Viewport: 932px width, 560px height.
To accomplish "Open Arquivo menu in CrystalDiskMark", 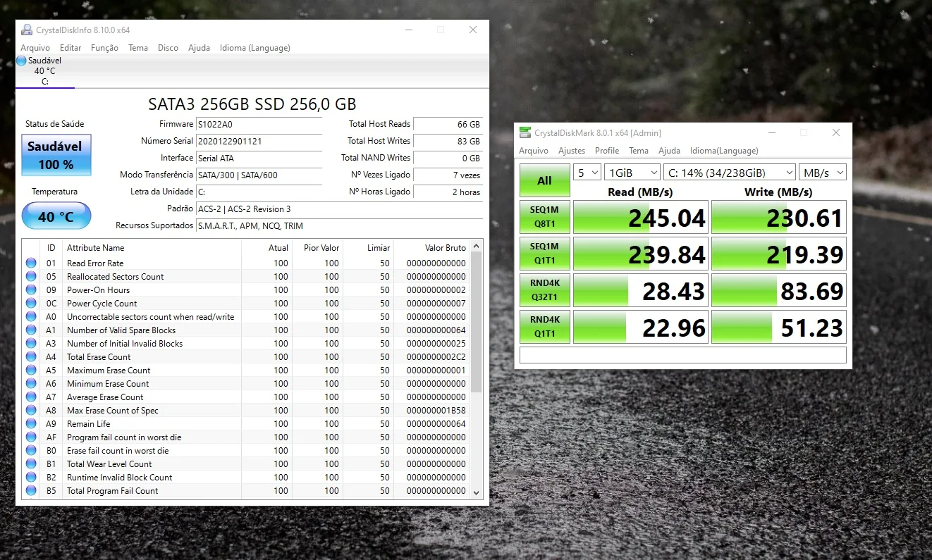I will click(534, 151).
